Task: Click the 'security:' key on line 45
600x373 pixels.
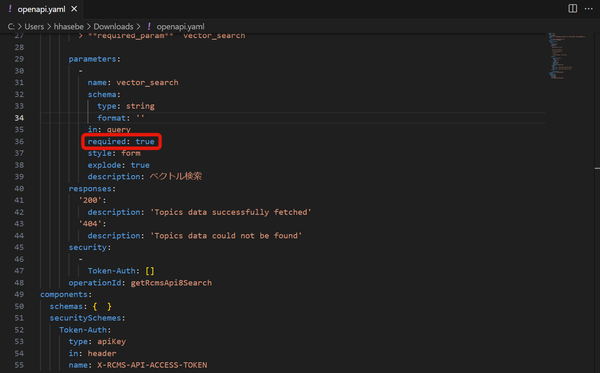Action: point(90,248)
